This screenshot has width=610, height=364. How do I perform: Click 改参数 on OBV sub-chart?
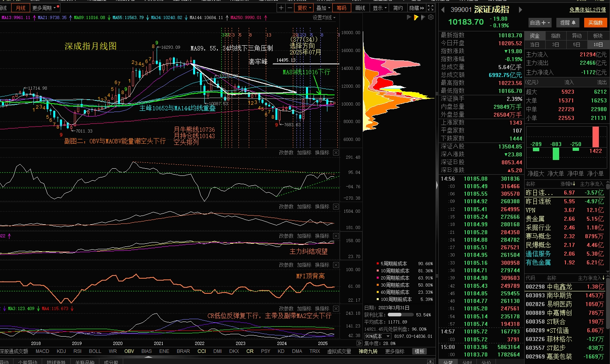tap(286, 152)
